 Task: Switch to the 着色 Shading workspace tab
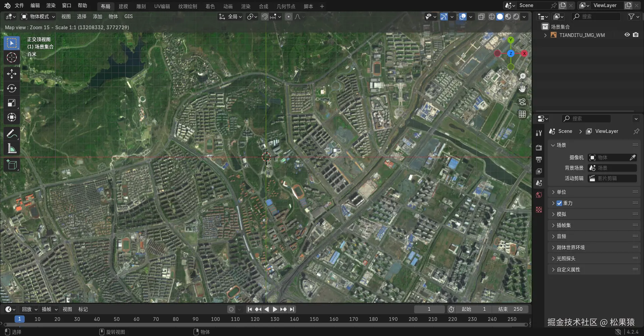[x=210, y=6]
